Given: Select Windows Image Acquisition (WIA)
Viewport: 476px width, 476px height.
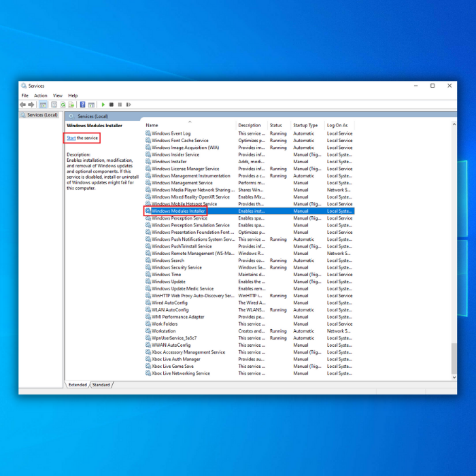Looking at the screenshot, I should point(250,148).
